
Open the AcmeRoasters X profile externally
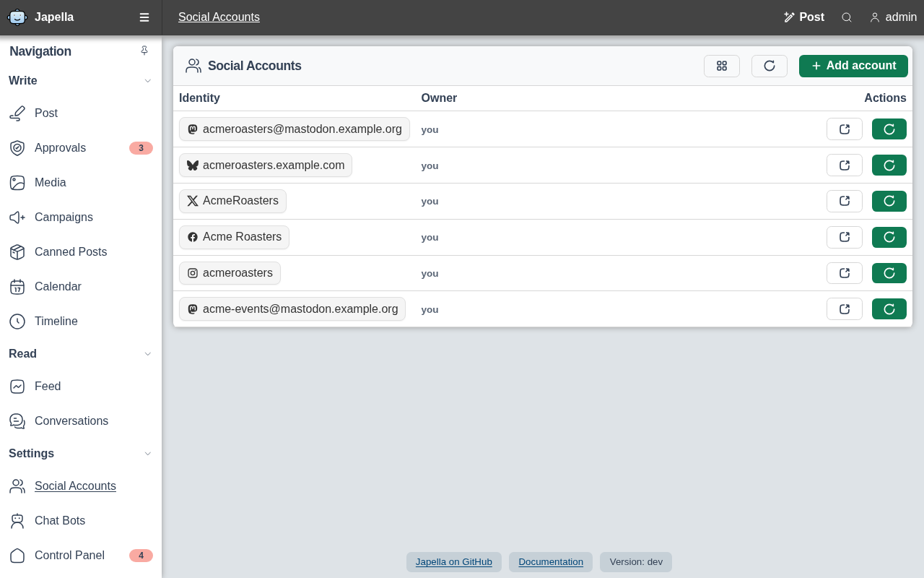845,201
